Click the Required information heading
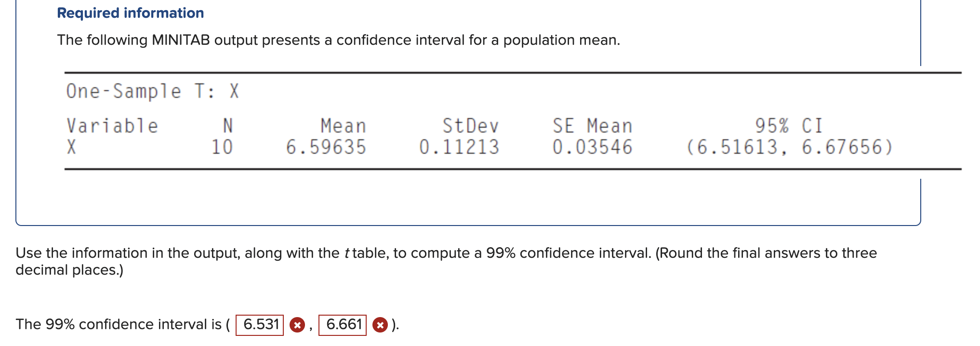This screenshot has height=346, width=980. click(x=129, y=13)
